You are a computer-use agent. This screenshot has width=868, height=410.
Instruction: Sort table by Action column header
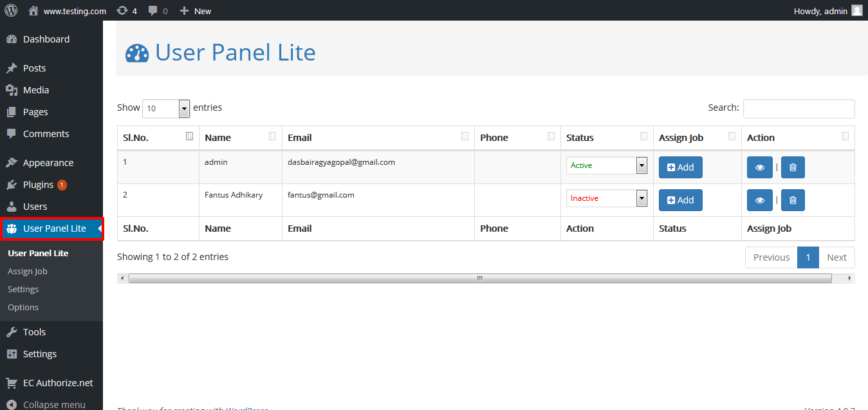[x=798, y=138]
